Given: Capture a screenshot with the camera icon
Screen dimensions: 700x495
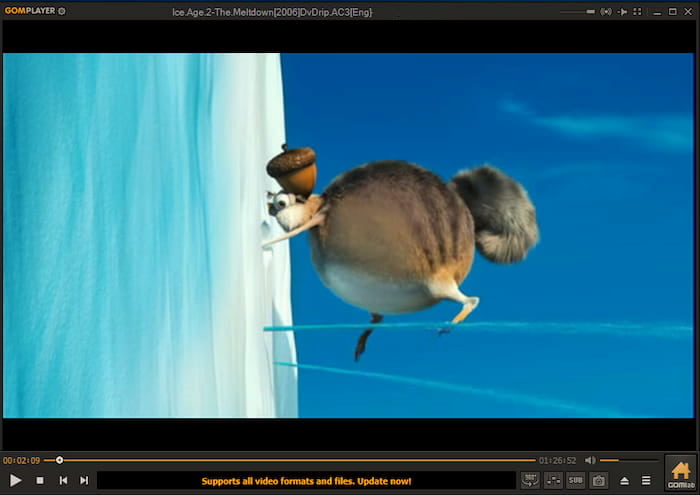Looking at the screenshot, I should click(x=598, y=480).
